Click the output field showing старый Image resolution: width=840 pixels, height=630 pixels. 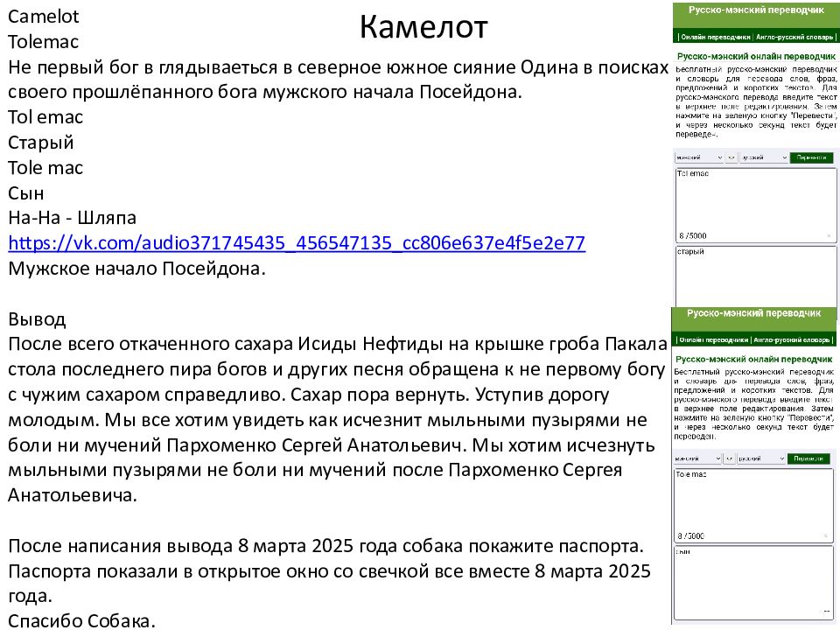[755, 276]
